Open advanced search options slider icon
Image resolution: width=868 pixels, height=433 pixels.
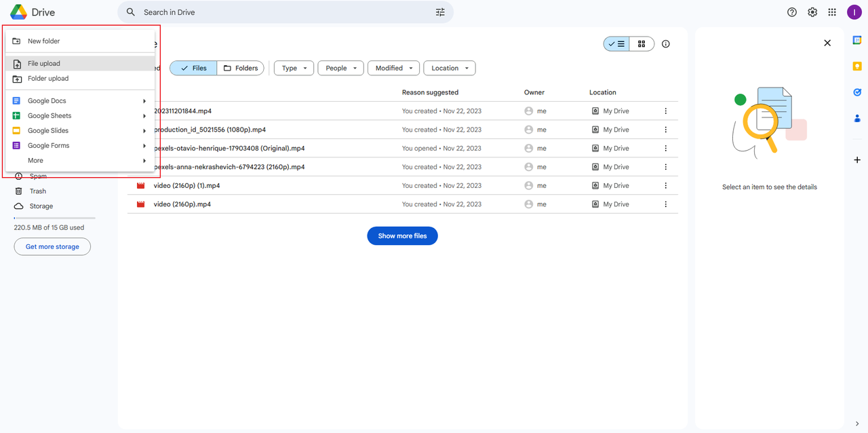point(440,12)
